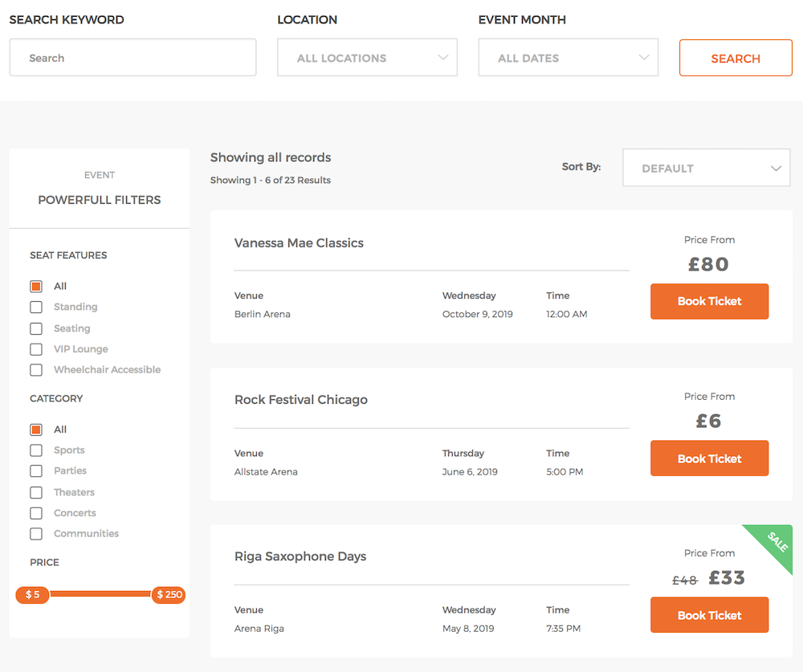803x672 pixels.
Task: Expand the All Dates event month dropdown
Action: pyautogui.click(x=568, y=58)
